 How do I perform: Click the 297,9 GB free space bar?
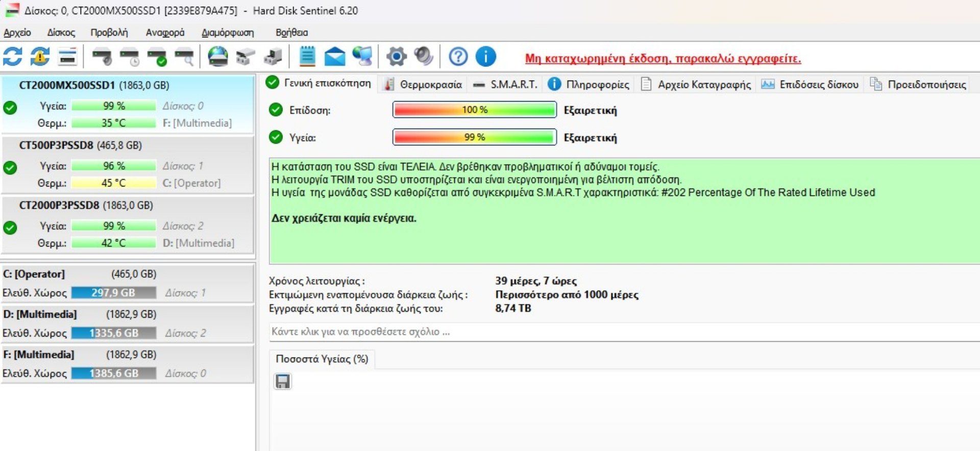[x=113, y=293]
